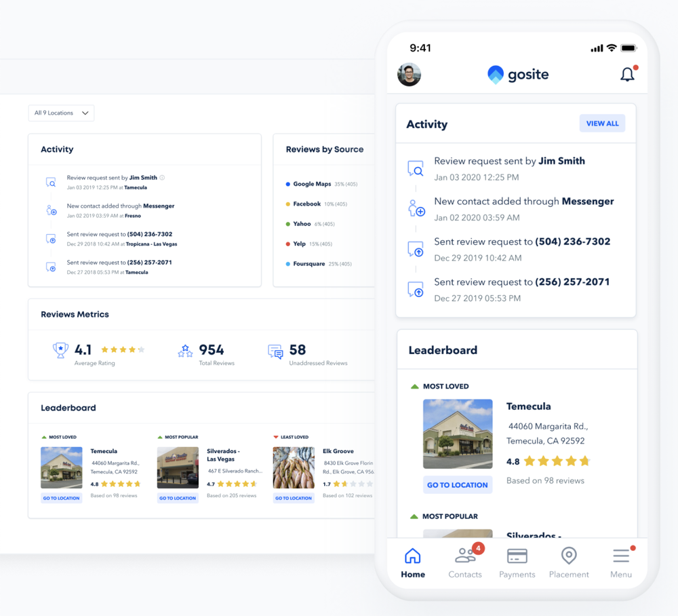Click the Elk Groove fish thumbnail
Viewport: 678px width, 616px height.
pyautogui.click(x=294, y=467)
